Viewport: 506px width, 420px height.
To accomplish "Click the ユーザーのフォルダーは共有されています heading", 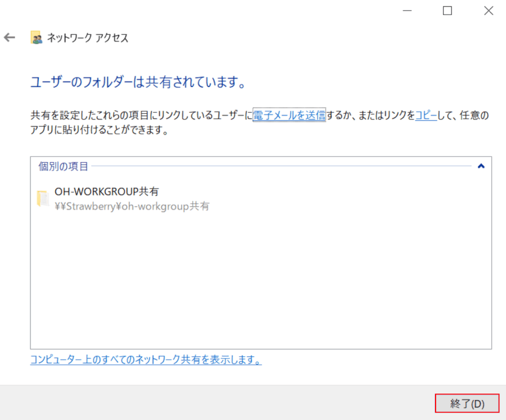I will click(138, 82).
